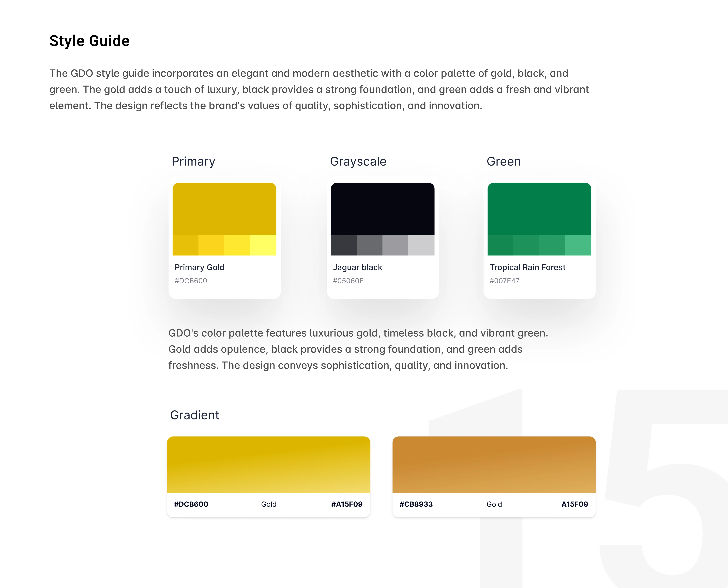This screenshot has width=728, height=588.
Task: Select the lightest gray shade swatch
Action: [421, 245]
